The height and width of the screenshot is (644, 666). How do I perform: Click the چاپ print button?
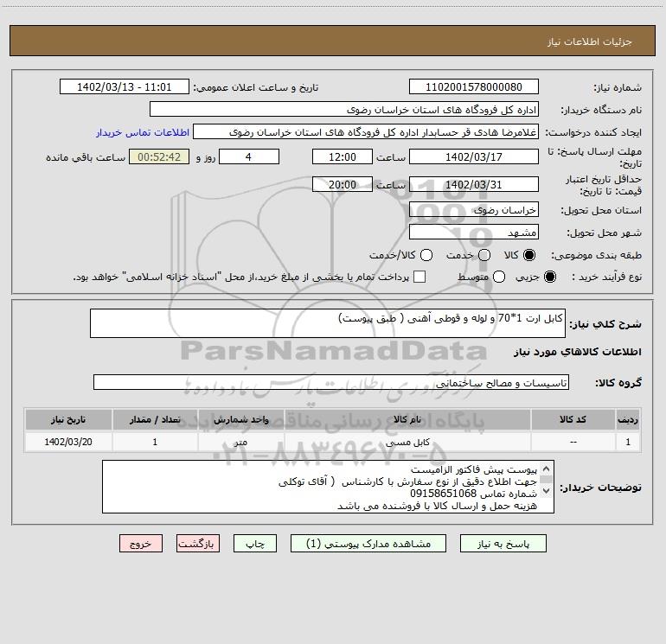coord(255,544)
